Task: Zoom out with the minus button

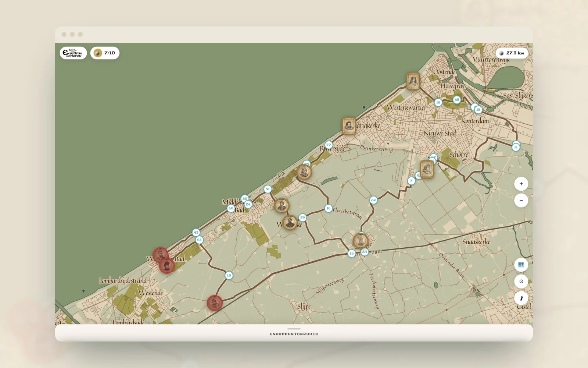Action: [x=521, y=201]
